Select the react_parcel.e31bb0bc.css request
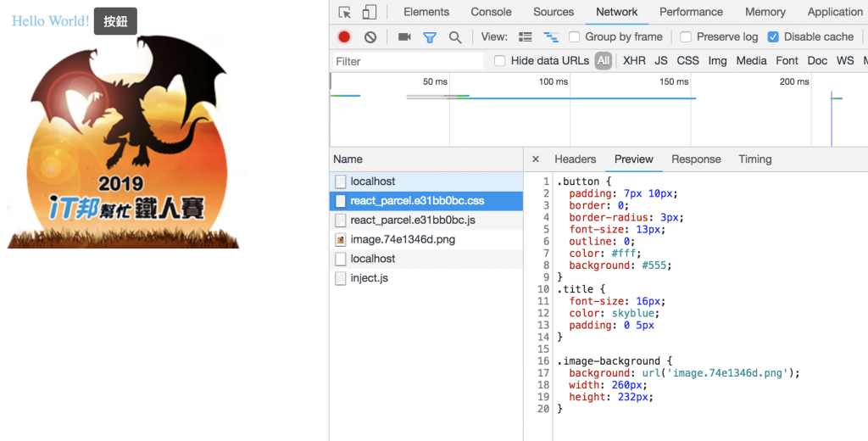The height and width of the screenshot is (441, 868). pos(426,201)
